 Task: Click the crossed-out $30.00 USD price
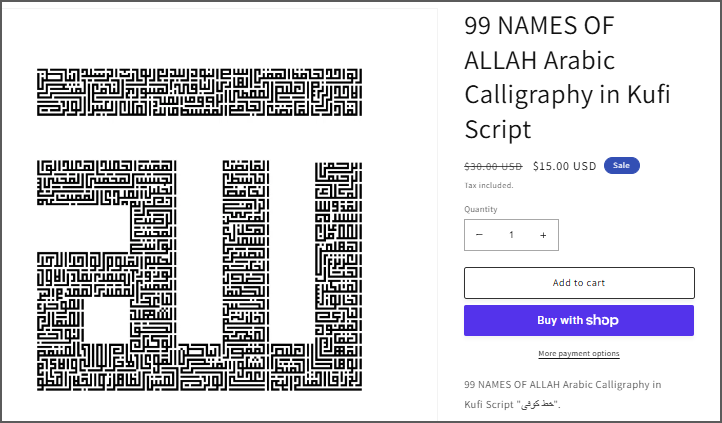click(493, 166)
